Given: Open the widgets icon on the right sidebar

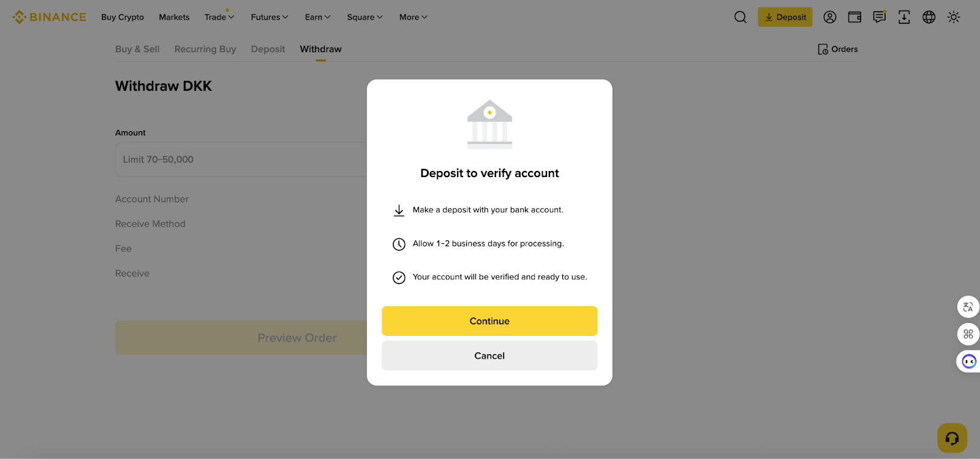Looking at the screenshot, I should click(968, 334).
